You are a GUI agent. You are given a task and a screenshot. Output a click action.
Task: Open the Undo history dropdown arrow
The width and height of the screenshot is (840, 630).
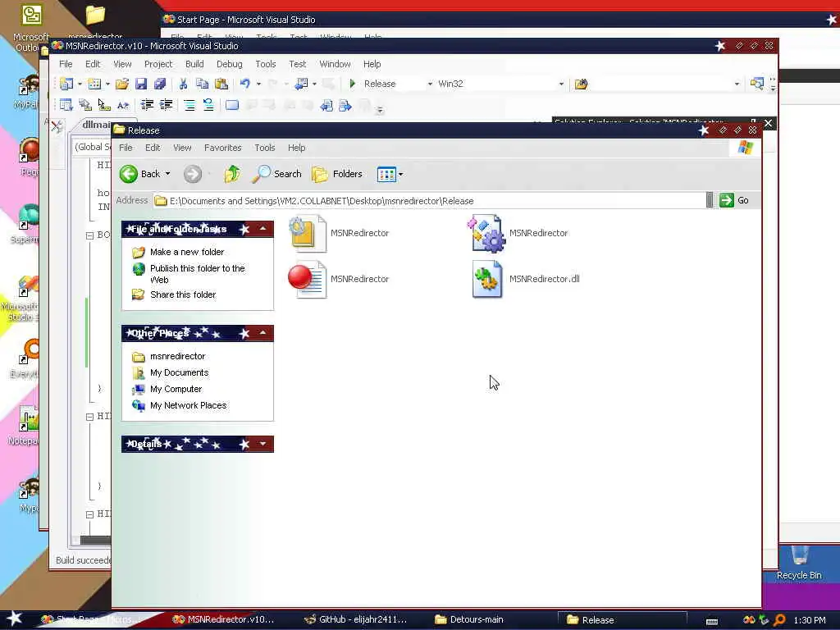coord(258,84)
